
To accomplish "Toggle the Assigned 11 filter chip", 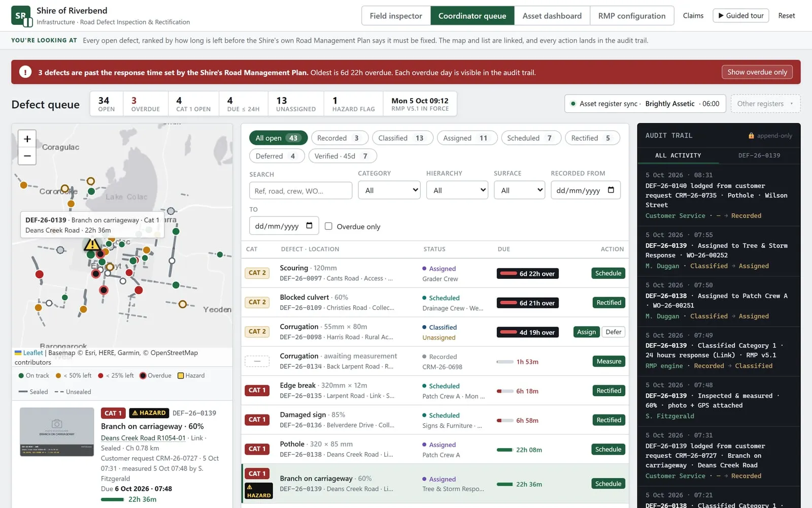I will tap(467, 138).
